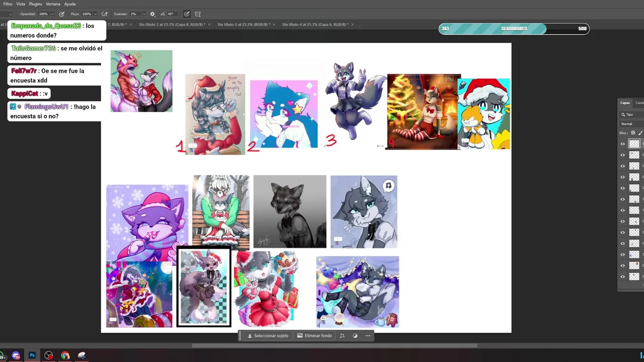644x362 pixels.
Task: Open rightmost pinned app in taskbar
Action: coord(82,355)
